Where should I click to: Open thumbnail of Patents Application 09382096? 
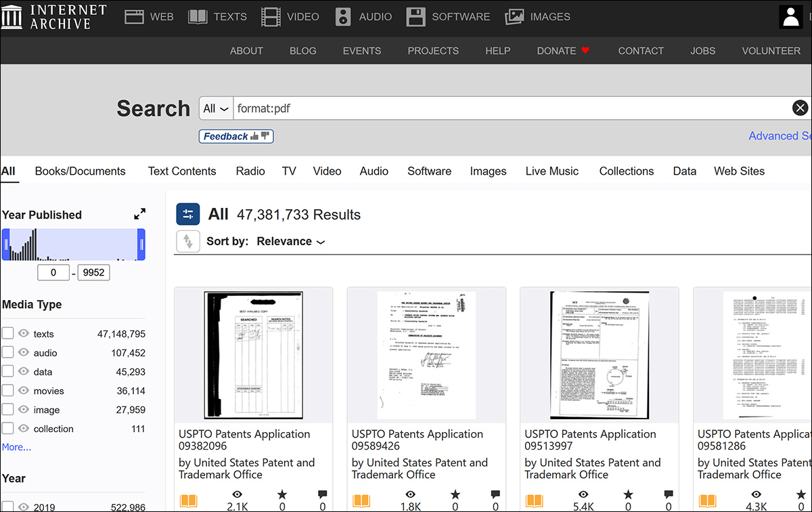click(254, 356)
